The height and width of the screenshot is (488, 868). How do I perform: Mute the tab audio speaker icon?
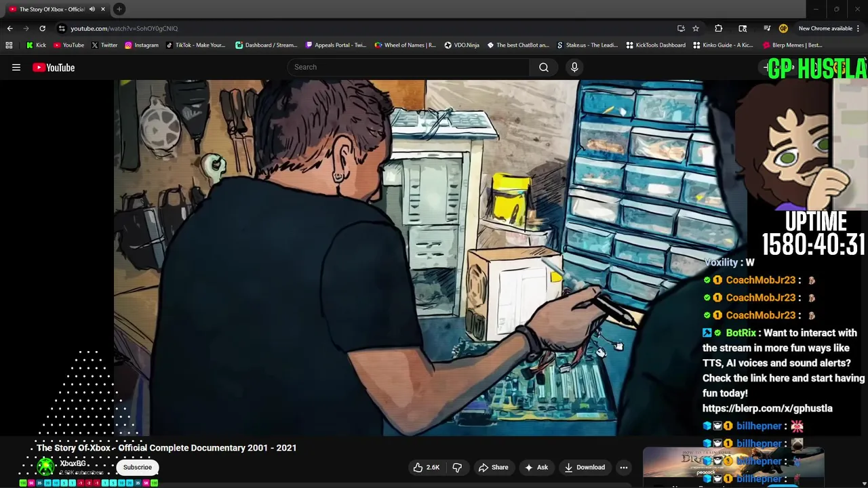[x=92, y=9]
